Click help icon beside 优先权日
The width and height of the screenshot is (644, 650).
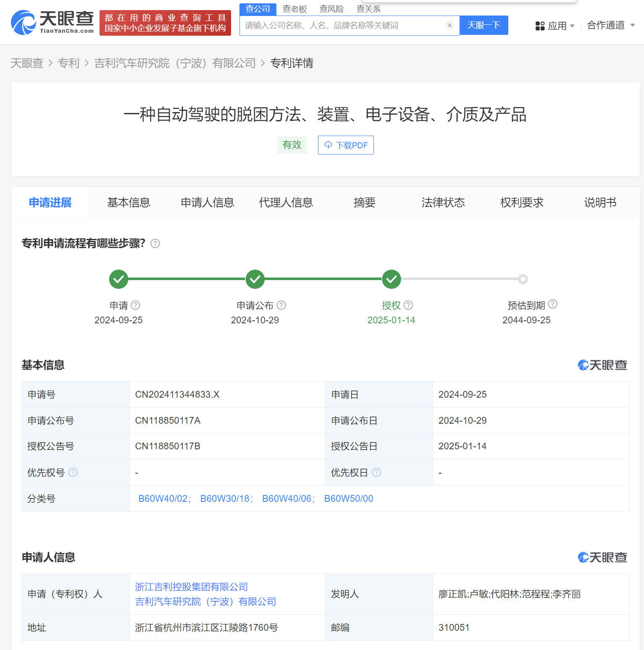coord(376,472)
